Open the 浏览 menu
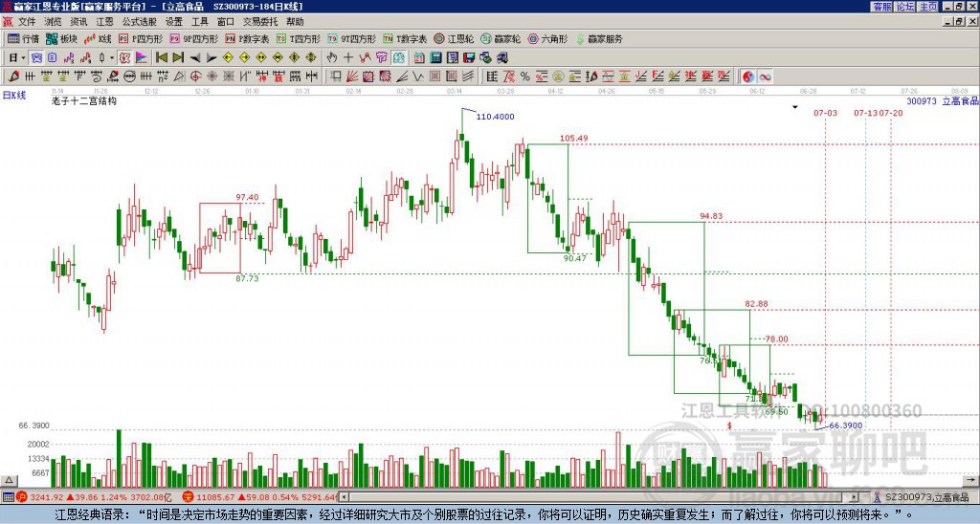Image resolution: width=980 pixels, height=524 pixels. tap(54, 22)
